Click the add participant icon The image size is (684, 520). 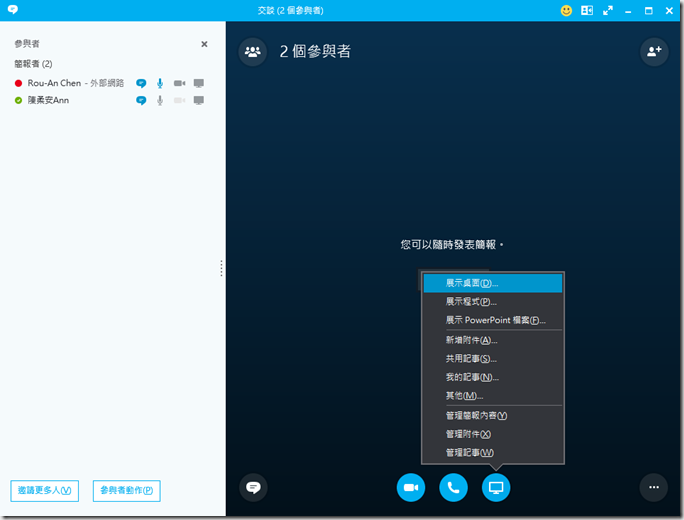tap(654, 51)
